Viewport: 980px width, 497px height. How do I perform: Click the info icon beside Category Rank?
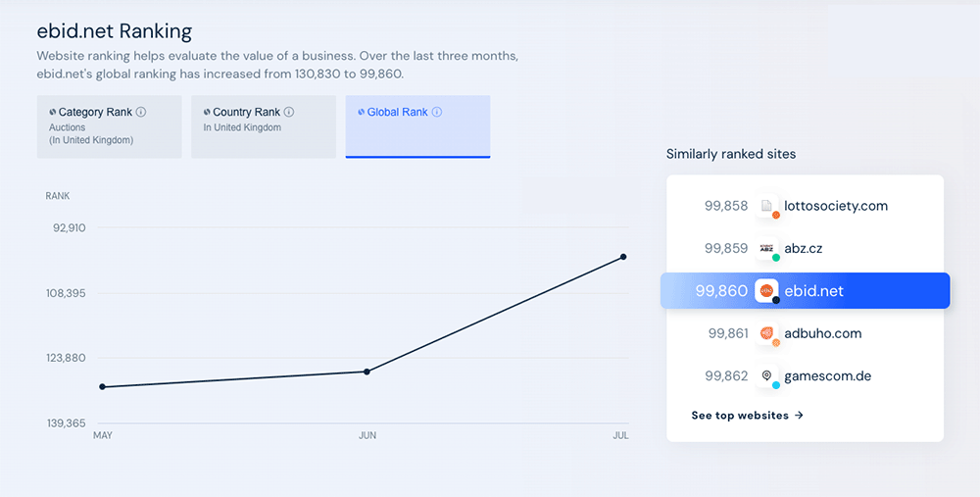pos(141,112)
